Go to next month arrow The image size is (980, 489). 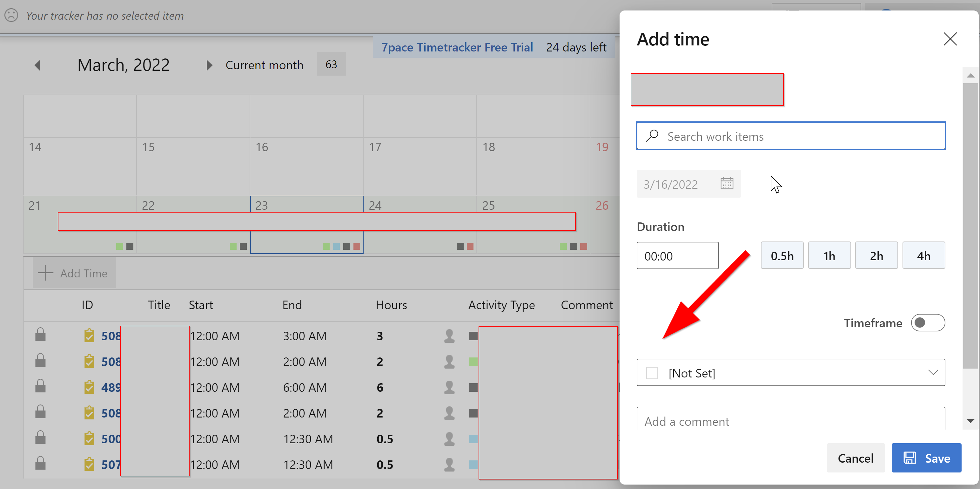point(209,65)
